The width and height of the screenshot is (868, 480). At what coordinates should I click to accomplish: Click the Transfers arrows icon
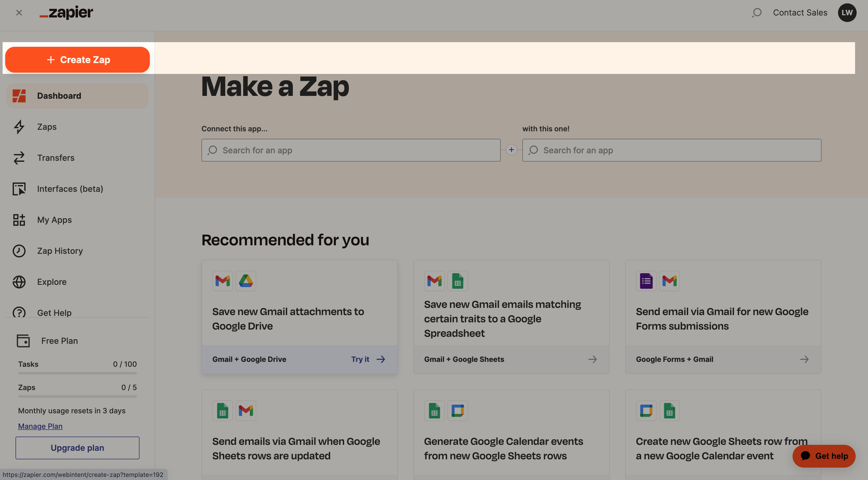tap(19, 158)
